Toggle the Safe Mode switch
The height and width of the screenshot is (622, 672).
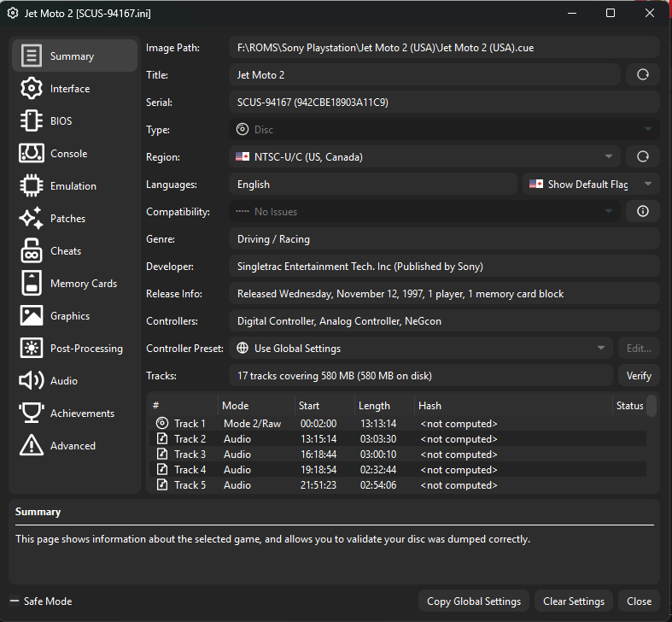[15, 601]
